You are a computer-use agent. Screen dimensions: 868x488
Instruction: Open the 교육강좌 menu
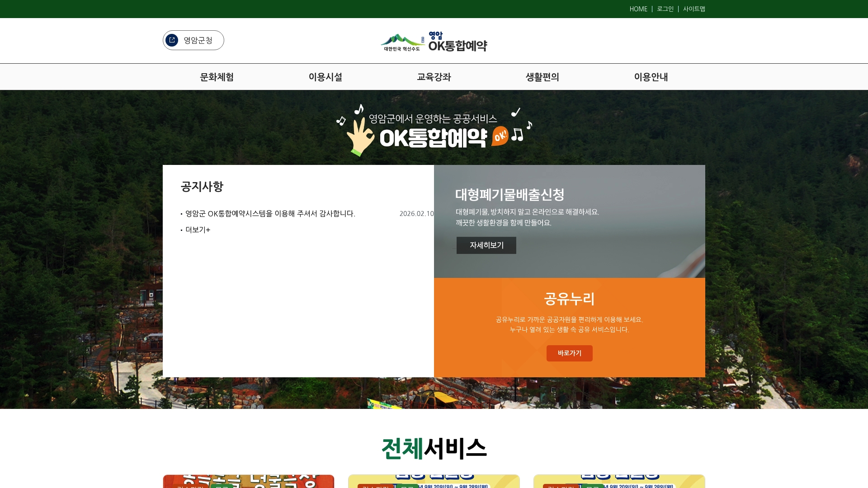pos(434,77)
